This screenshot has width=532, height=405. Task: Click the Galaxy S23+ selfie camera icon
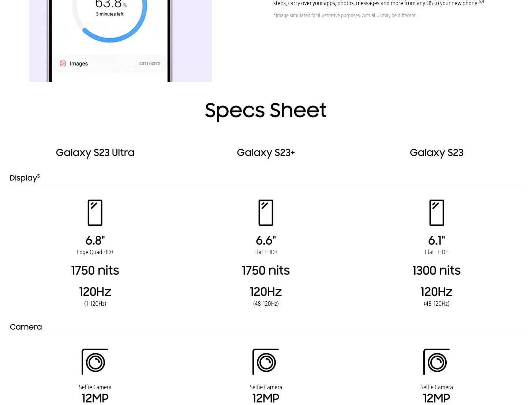click(x=266, y=362)
